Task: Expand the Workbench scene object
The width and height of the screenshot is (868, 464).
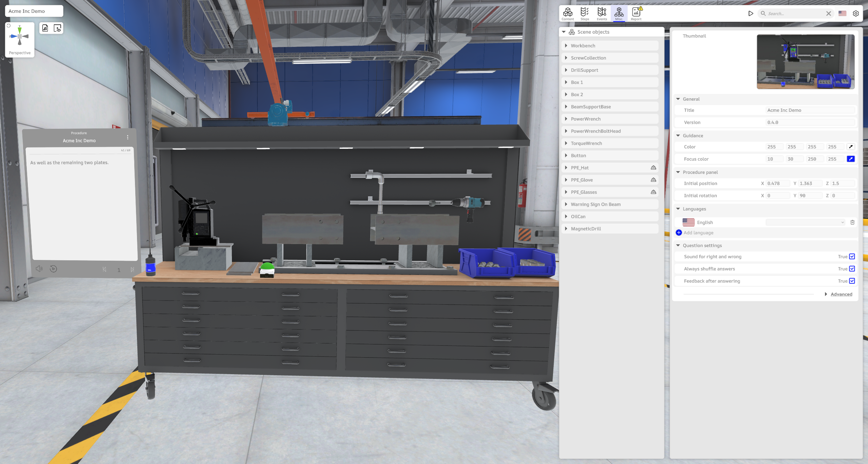Action: (x=566, y=46)
